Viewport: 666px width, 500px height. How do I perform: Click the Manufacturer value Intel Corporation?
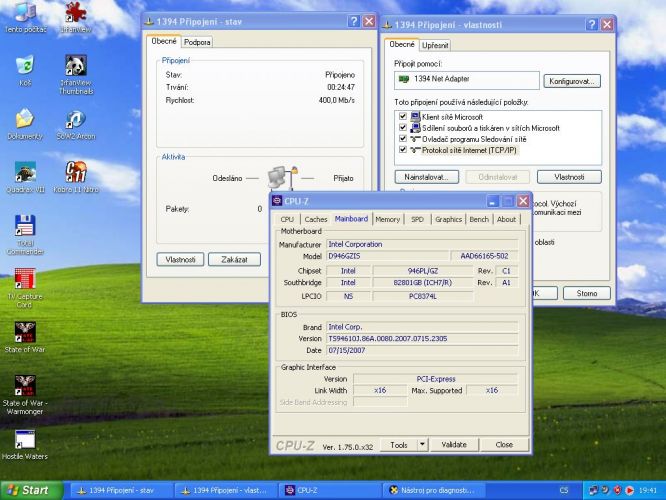(x=422, y=244)
